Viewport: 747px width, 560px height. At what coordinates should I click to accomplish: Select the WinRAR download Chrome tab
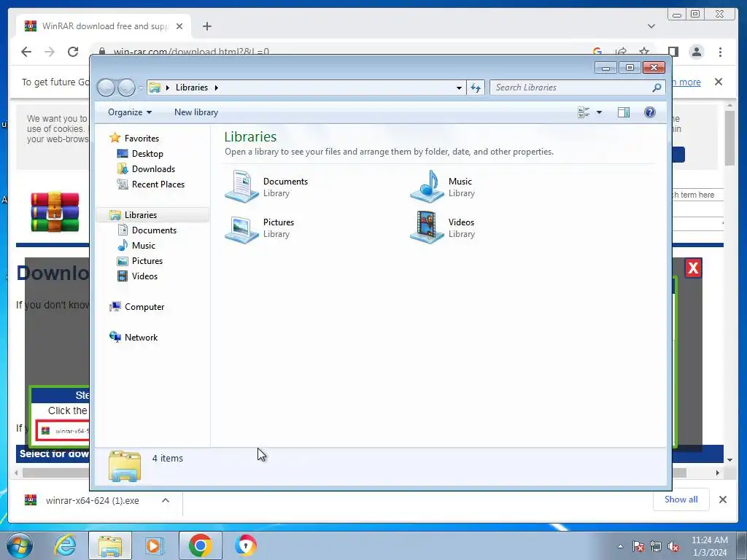(104, 26)
